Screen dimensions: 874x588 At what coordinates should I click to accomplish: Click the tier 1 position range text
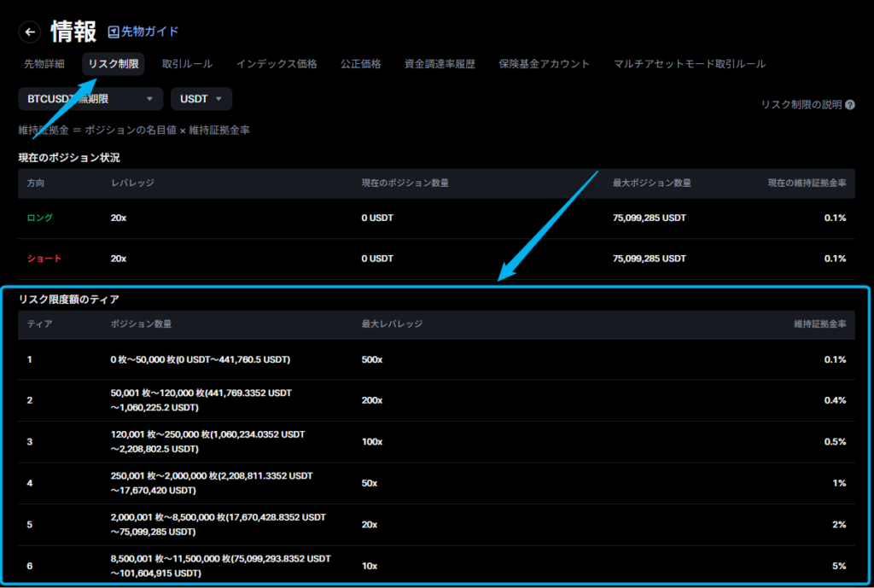[x=200, y=359]
